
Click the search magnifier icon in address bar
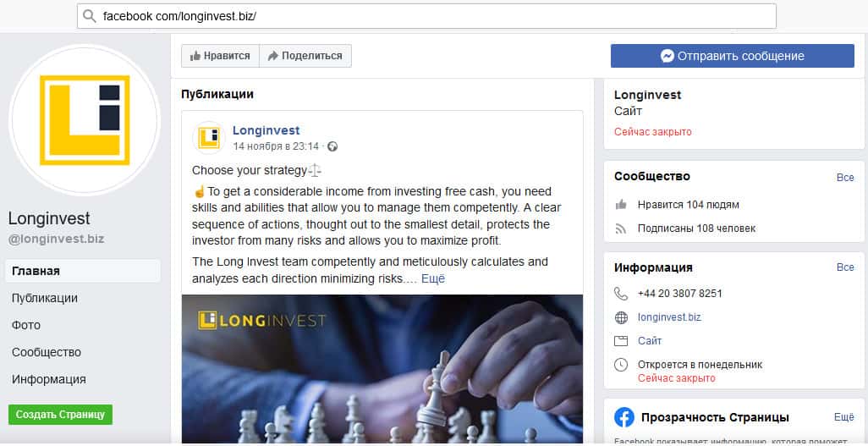point(89,16)
